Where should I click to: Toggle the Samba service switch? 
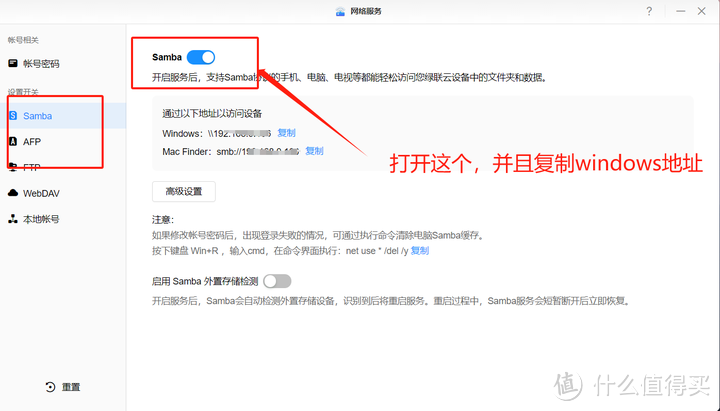tap(201, 57)
